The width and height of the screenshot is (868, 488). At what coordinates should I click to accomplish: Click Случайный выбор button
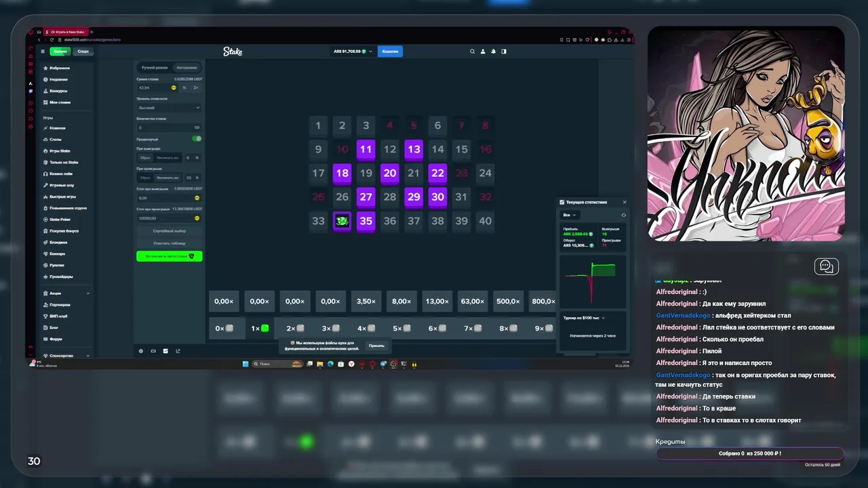(170, 231)
